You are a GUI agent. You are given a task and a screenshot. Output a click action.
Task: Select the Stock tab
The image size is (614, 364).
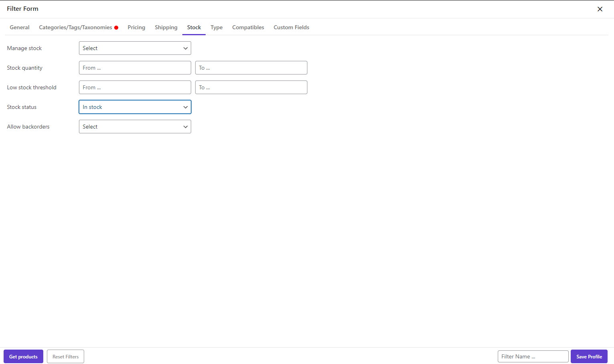click(x=194, y=27)
